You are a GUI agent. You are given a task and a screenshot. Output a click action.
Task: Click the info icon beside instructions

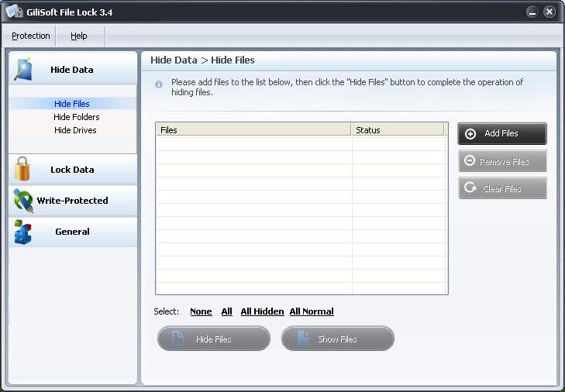(x=159, y=84)
